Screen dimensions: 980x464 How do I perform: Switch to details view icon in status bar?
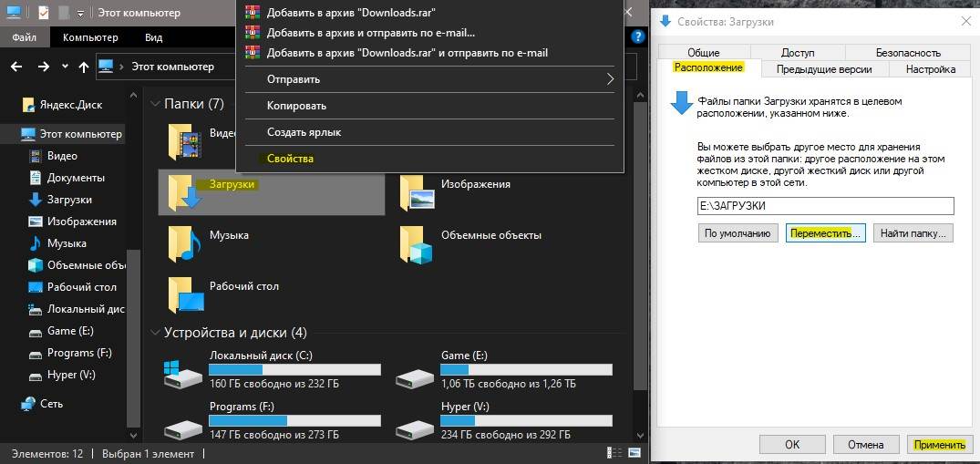click(x=614, y=453)
